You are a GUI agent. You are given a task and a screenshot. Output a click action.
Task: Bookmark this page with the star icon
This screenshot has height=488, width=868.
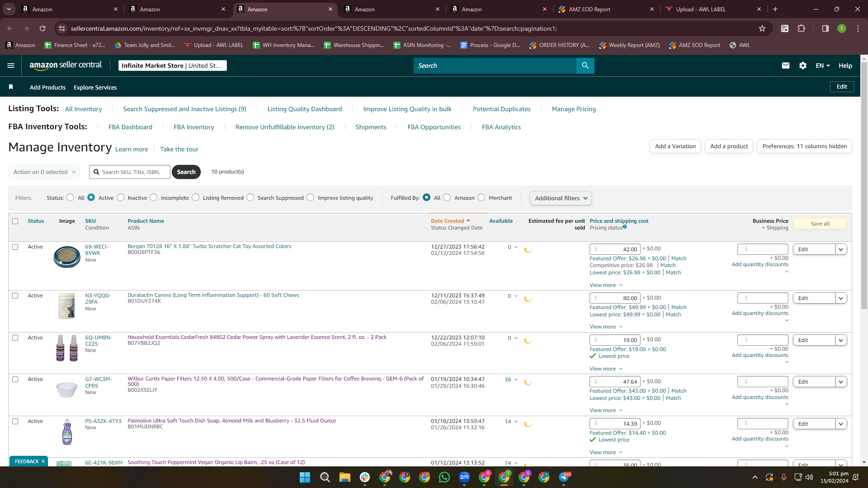[x=762, y=28]
